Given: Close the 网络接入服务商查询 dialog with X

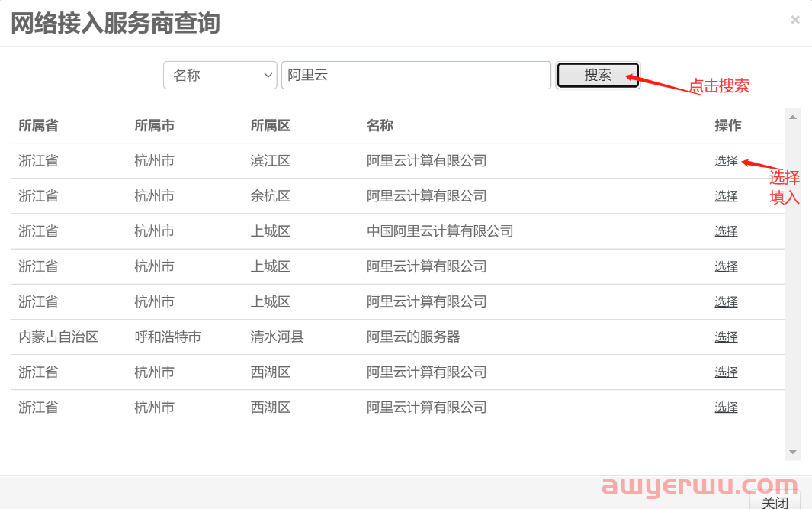Looking at the screenshot, I should point(795,20).
